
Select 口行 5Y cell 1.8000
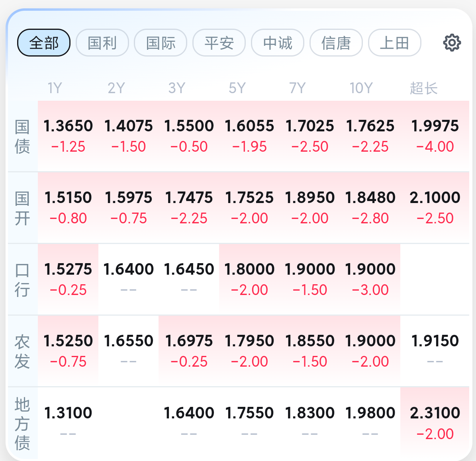[249, 279]
